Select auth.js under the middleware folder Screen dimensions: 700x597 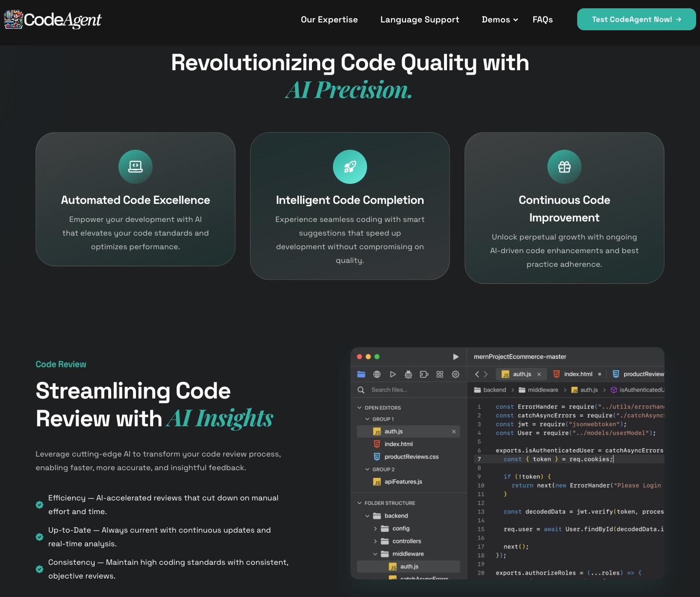pos(408,566)
